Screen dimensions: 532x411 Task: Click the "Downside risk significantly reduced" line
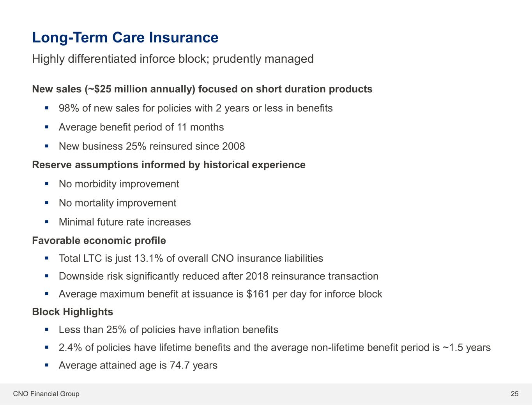click(218, 276)
